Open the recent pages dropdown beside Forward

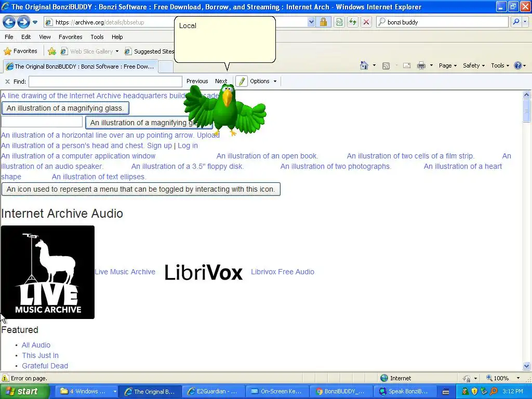[x=35, y=22]
